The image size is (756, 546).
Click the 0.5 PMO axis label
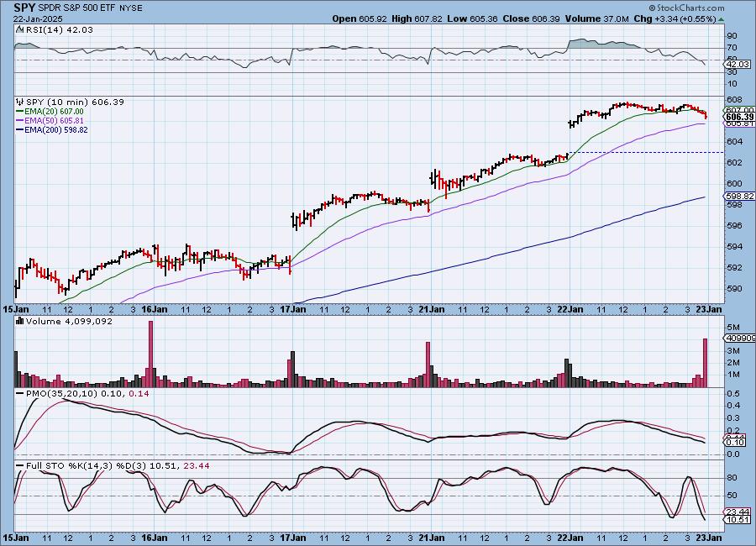(733, 394)
